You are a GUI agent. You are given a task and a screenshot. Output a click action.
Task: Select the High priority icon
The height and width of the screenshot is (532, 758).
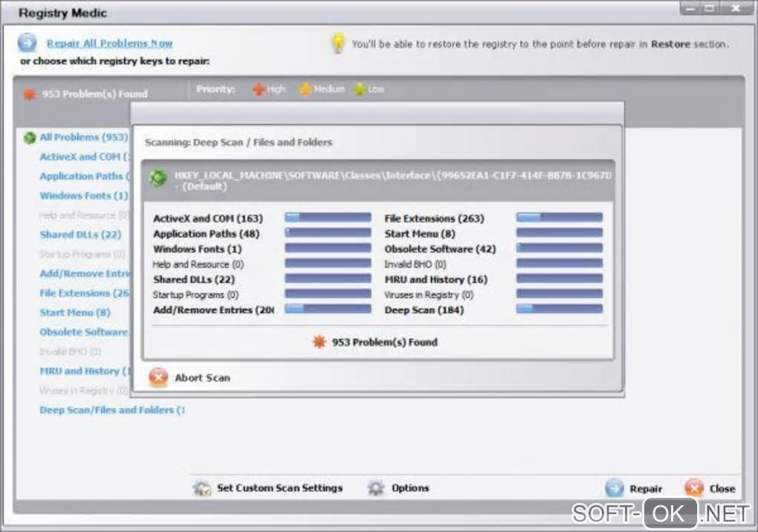click(259, 89)
